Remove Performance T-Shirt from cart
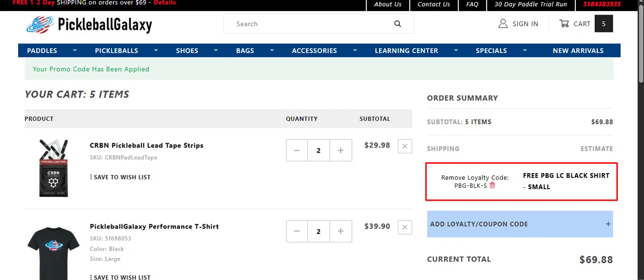 point(405,227)
